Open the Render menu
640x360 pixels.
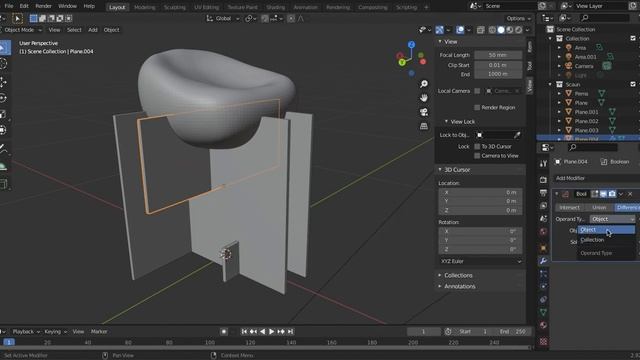[x=43, y=6]
